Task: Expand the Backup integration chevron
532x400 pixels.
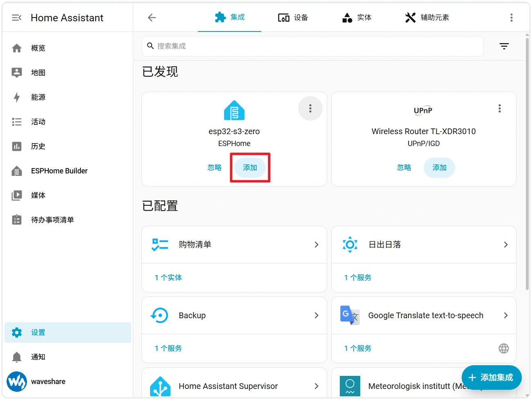Action: tap(317, 315)
